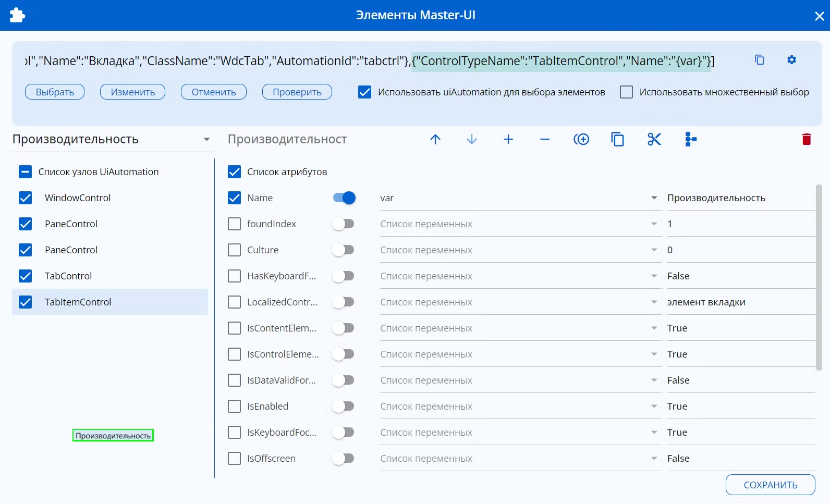Turn on the foundIndex variable switch

344,224
